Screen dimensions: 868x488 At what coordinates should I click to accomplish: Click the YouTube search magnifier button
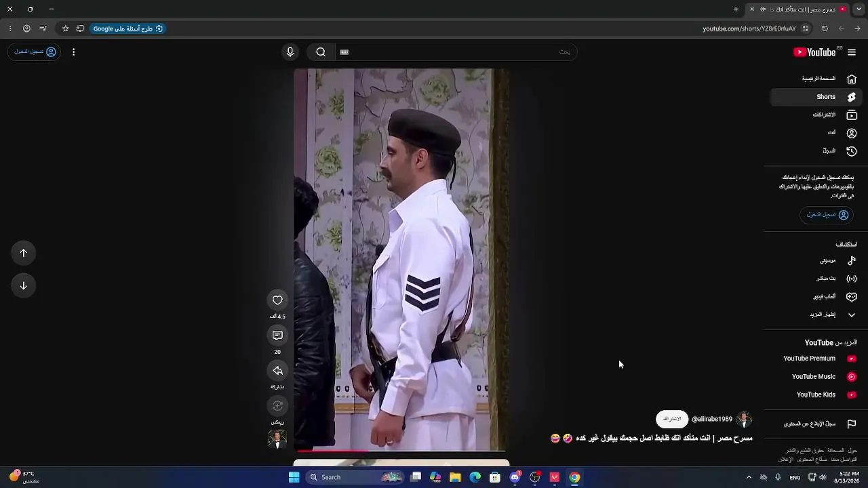click(321, 52)
